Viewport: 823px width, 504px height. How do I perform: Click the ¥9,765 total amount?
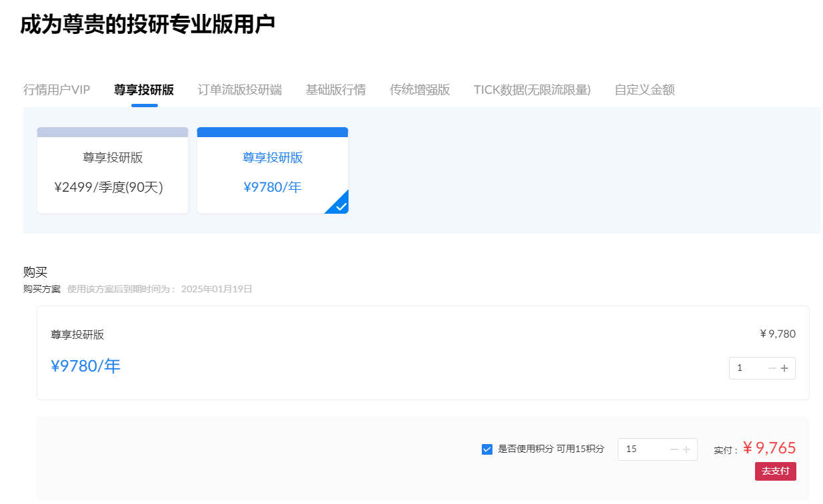(x=770, y=448)
